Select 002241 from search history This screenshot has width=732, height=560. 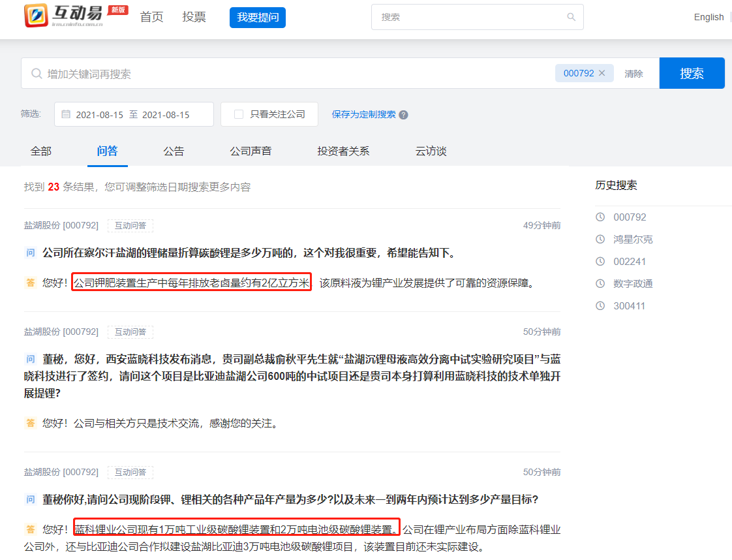[630, 262]
